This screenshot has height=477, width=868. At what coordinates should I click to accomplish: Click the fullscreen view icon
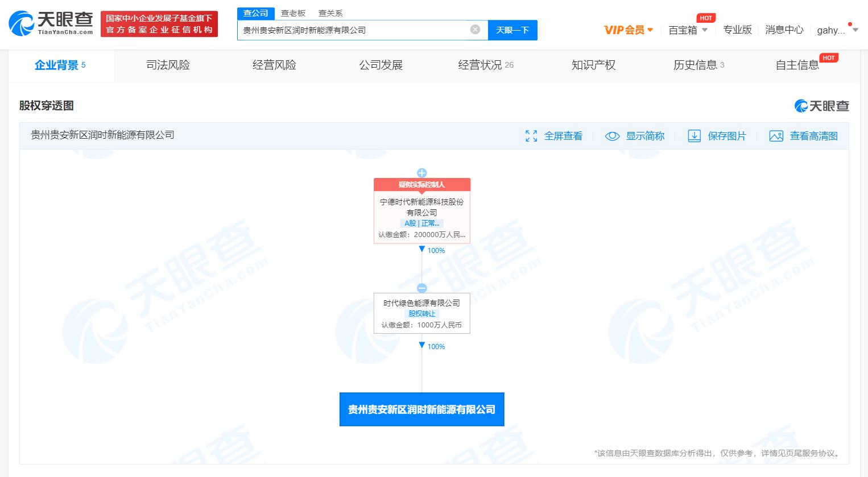(x=531, y=136)
